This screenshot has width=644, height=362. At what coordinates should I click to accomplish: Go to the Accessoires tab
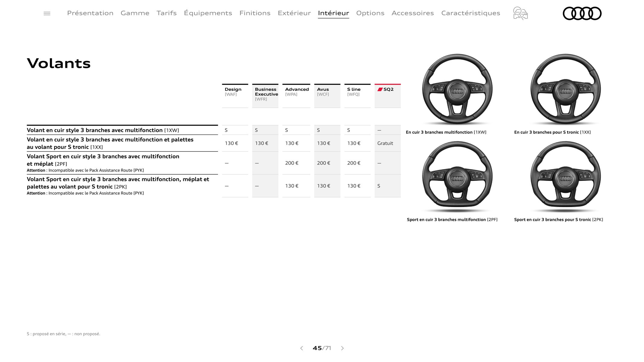tap(413, 13)
